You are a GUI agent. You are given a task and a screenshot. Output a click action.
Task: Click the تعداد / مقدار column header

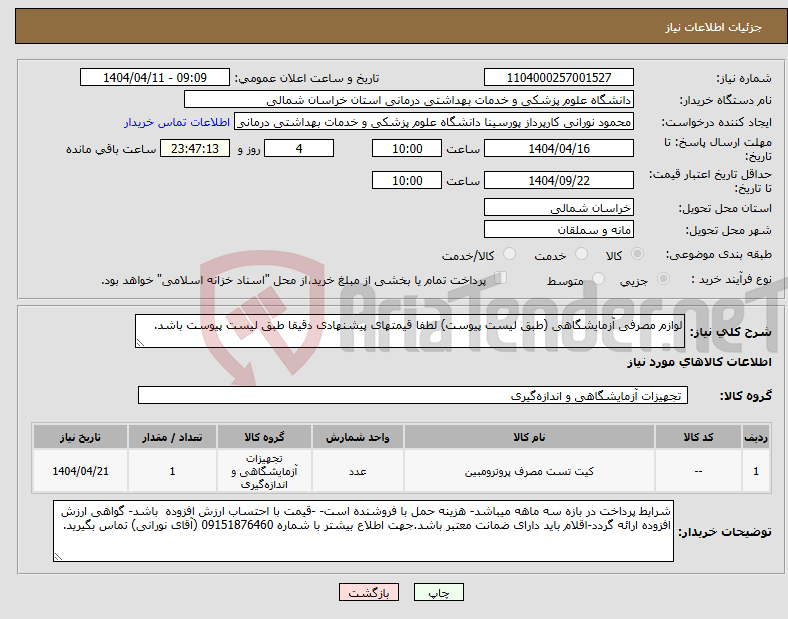pos(172,437)
